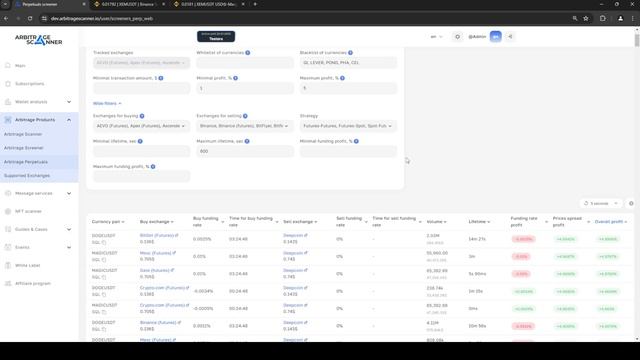This screenshot has width=640, height=360.
Task: Sort the table by Volume
Action: (436, 222)
